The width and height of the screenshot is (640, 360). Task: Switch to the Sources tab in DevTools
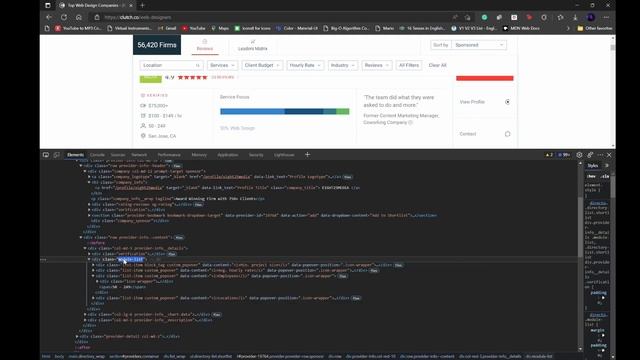point(118,155)
